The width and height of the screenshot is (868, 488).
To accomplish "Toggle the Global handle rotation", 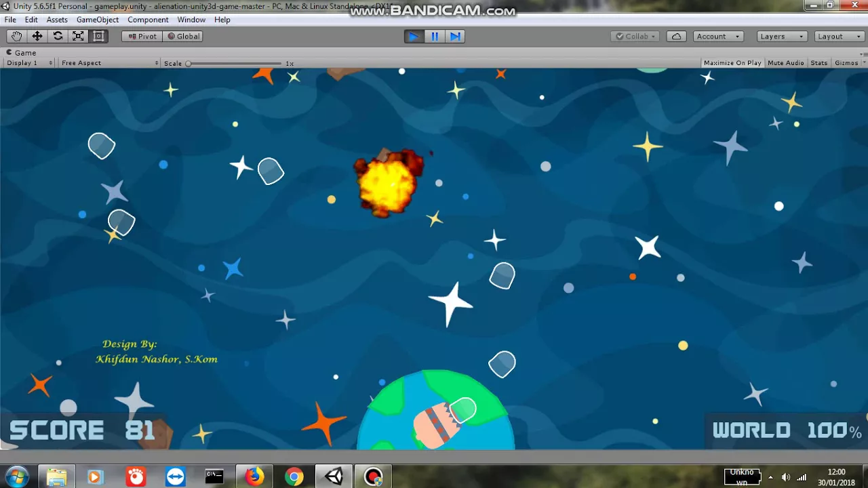I will [183, 37].
